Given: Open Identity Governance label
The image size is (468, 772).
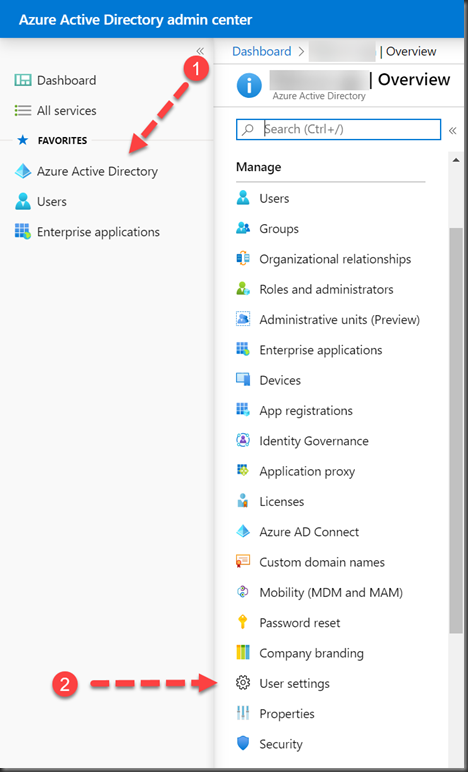Looking at the screenshot, I should (x=314, y=441).
